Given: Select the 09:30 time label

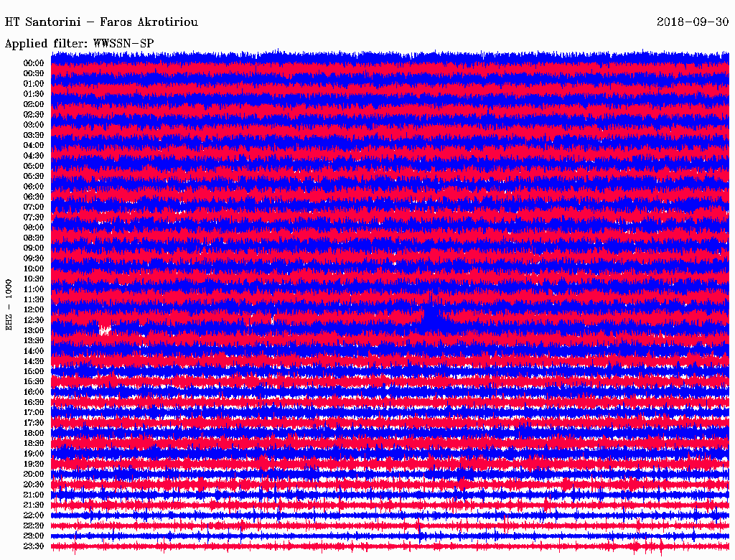Looking at the screenshot, I should (x=34, y=258).
